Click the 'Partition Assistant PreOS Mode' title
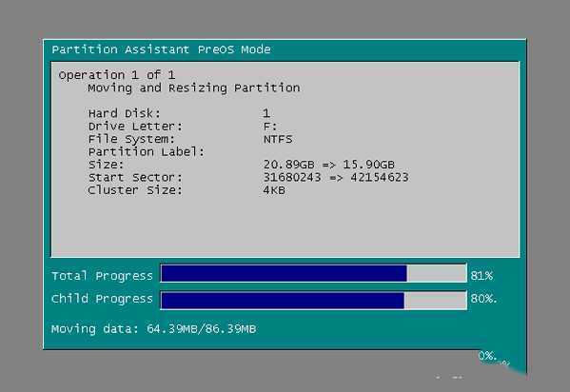570x392 pixels. (x=161, y=49)
